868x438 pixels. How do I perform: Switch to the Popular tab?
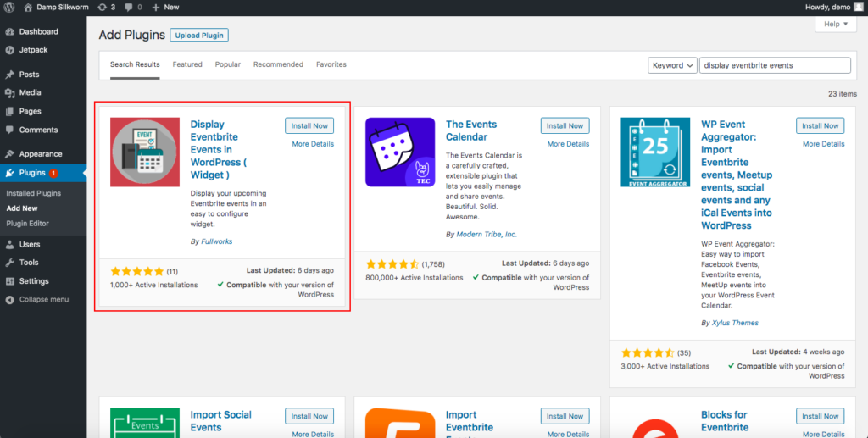(227, 64)
